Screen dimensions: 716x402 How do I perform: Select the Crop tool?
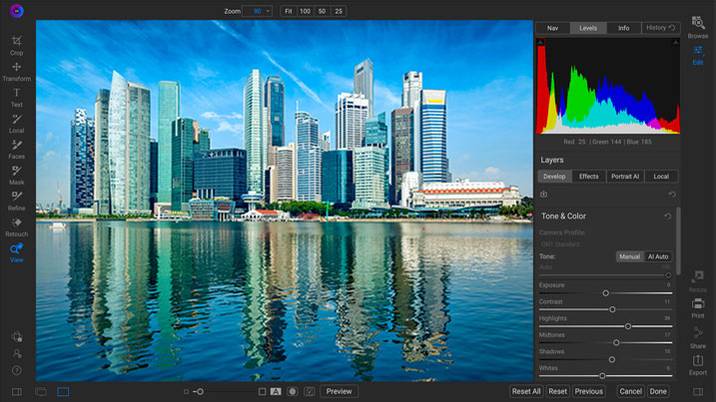[16, 44]
